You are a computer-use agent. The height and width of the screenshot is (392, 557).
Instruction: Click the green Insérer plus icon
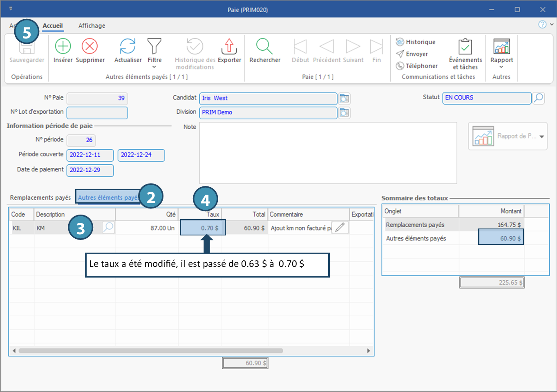(x=63, y=47)
